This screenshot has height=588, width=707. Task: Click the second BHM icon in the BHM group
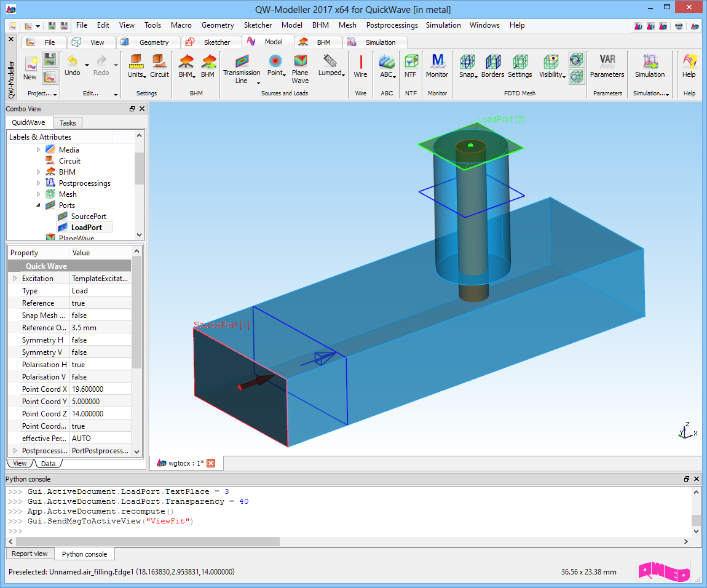(x=208, y=61)
